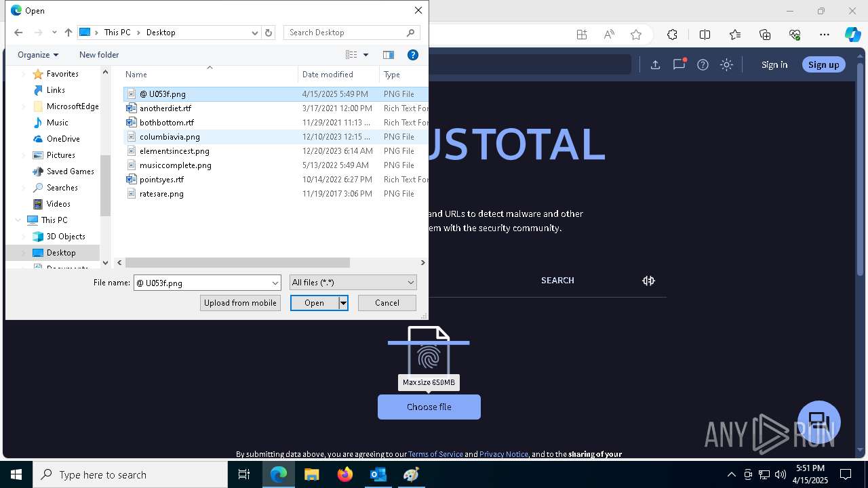This screenshot has height=488, width=868.
Task: Click the search magnifier in Search Desktop
Action: 410,33
